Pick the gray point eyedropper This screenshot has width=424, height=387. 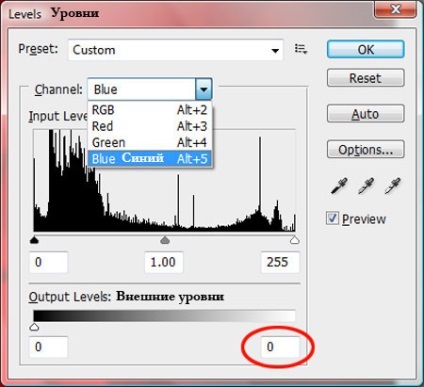[x=365, y=186]
